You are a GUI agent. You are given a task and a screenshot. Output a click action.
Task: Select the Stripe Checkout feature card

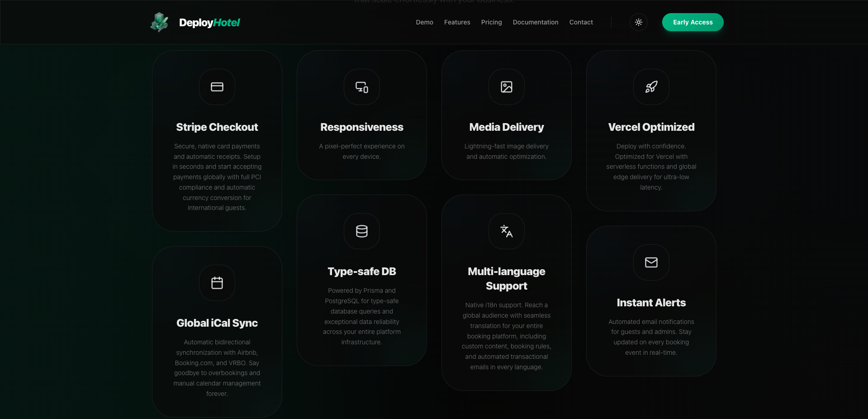click(217, 140)
